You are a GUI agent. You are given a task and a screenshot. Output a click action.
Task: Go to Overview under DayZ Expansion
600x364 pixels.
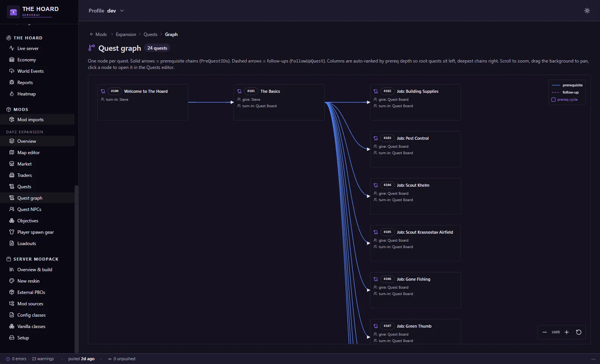coord(37,141)
